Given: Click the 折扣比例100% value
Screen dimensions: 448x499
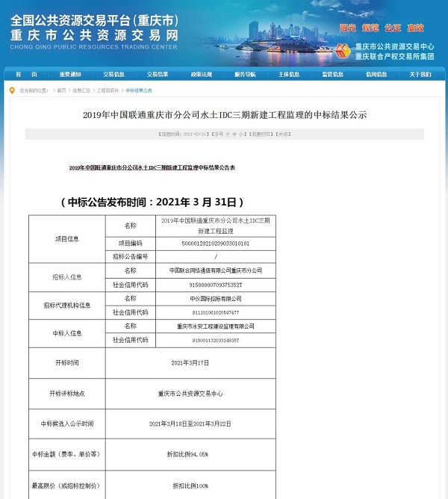Looking at the screenshot, I should [190, 486].
